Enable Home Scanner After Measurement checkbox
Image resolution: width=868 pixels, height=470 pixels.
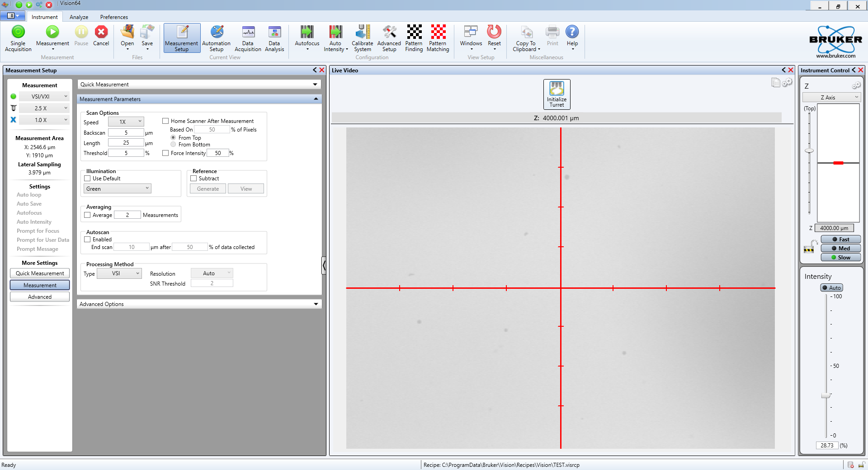tap(165, 121)
